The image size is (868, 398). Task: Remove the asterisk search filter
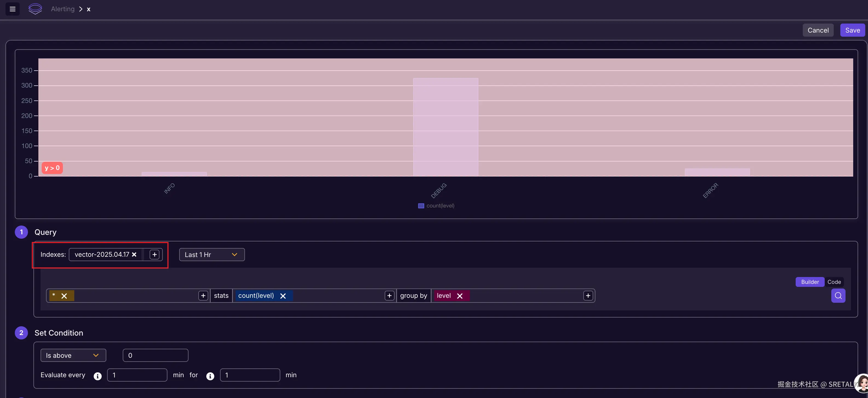[64, 296]
